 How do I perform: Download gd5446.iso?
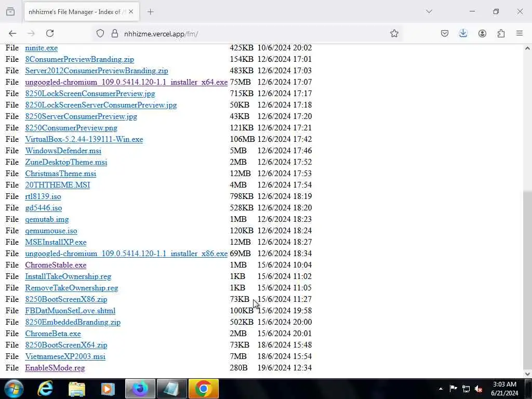pyautogui.click(x=44, y=208)
